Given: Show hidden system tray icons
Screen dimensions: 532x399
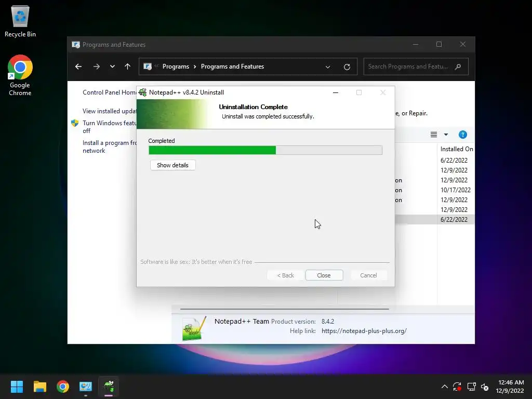Looking at the screenshot, I should pyautogui.click(x=445, y=387).
